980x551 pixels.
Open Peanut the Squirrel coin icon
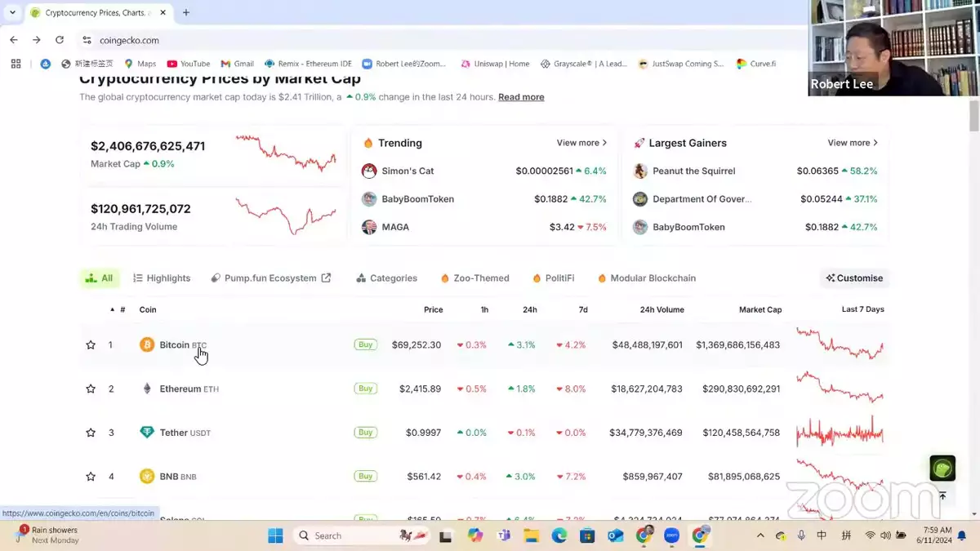(640, 171)
